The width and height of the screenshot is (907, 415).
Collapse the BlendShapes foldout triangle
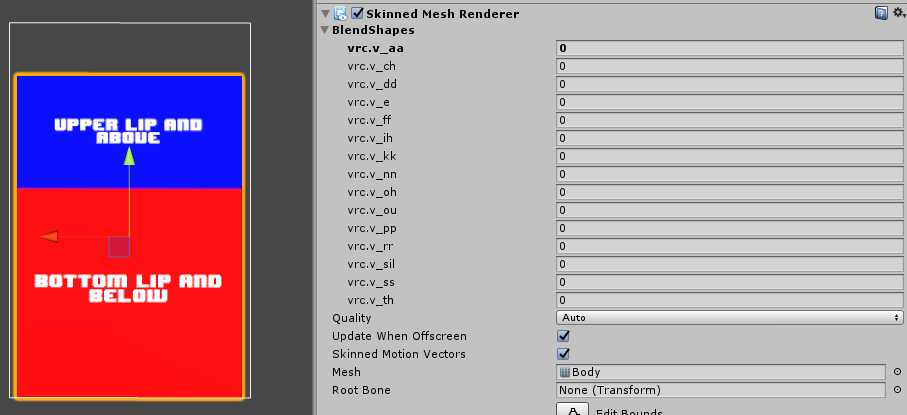pyautogui.click(x=324, y=30)
